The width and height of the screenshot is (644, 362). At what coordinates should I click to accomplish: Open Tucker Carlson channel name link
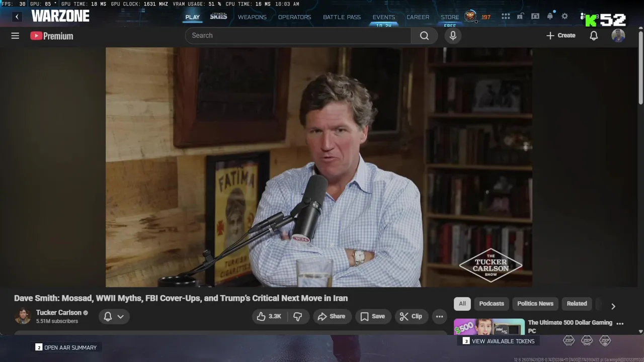click(x=58, y=313)
